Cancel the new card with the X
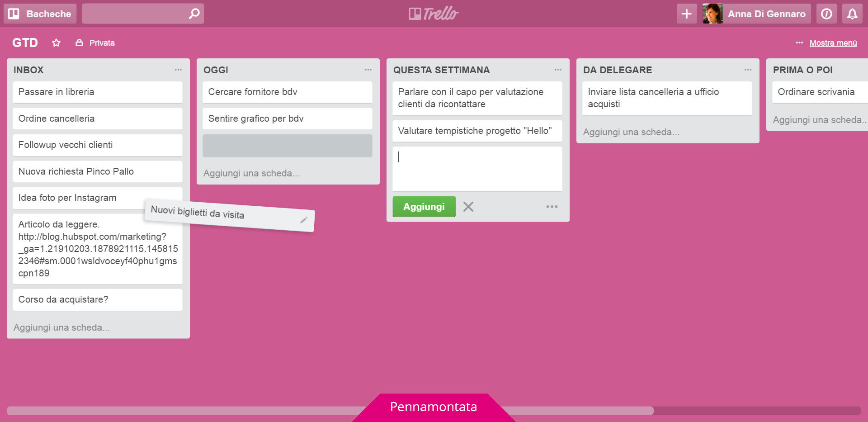 point(468,207)
